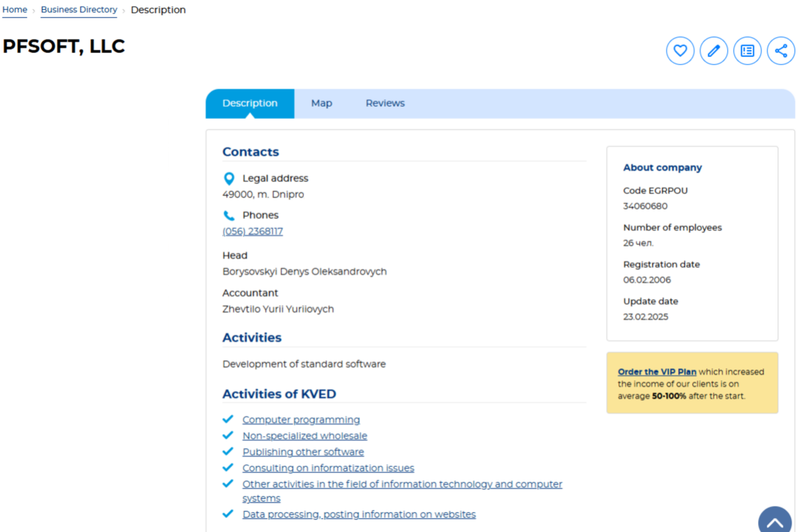This screenshot has height=532, width=801.
Task: Click the share icon
Action: coord(781,50)
